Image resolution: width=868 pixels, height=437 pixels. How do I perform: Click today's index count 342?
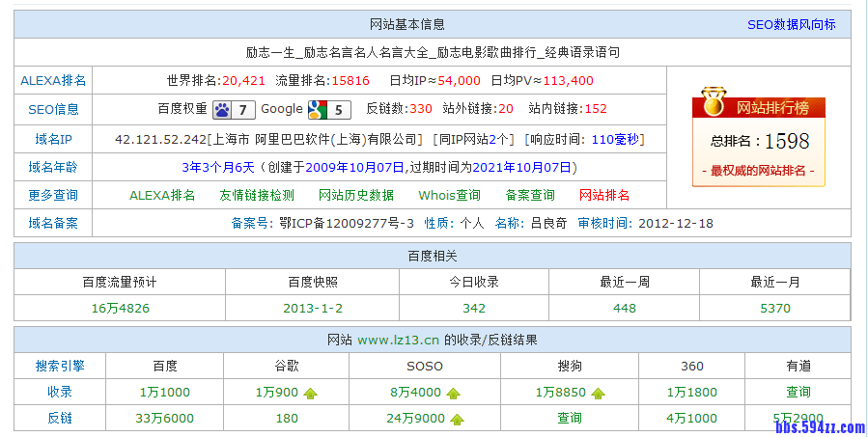click(x=474, y=308)
